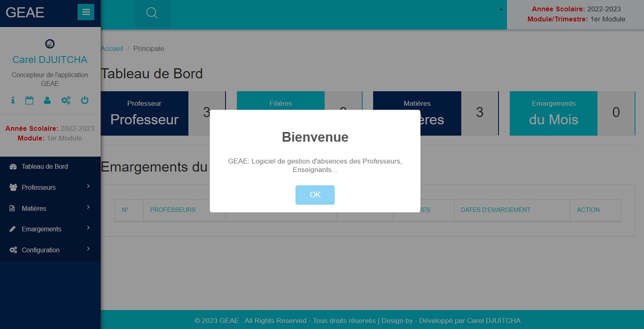Open the calendar icon in sidebar profile

(29, 100)
